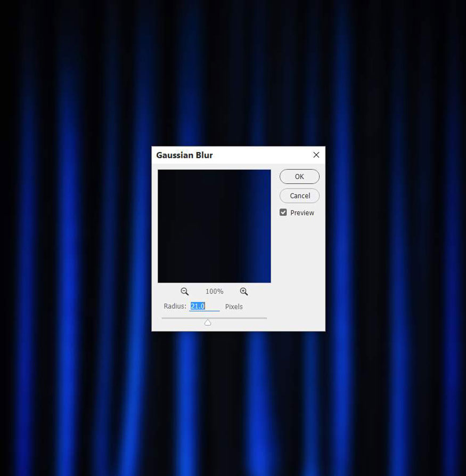Click the Radius label

[x=175, y=306]
